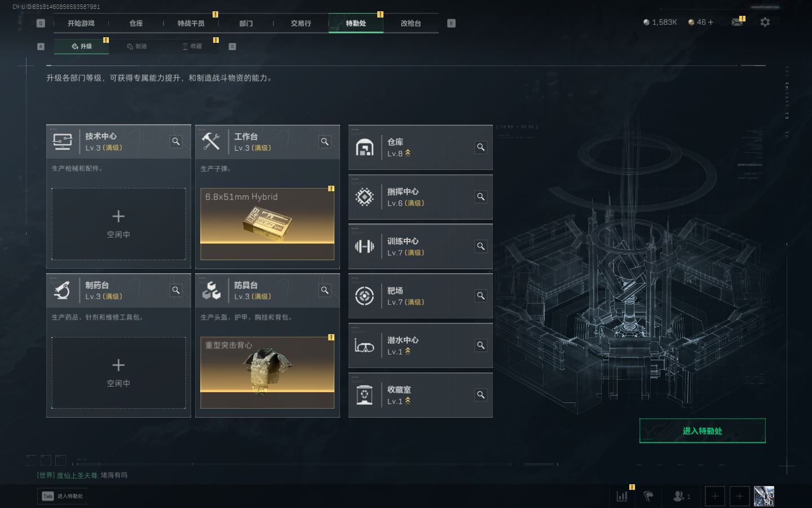Add production in 技术中心 idle slot

[118, 224]
